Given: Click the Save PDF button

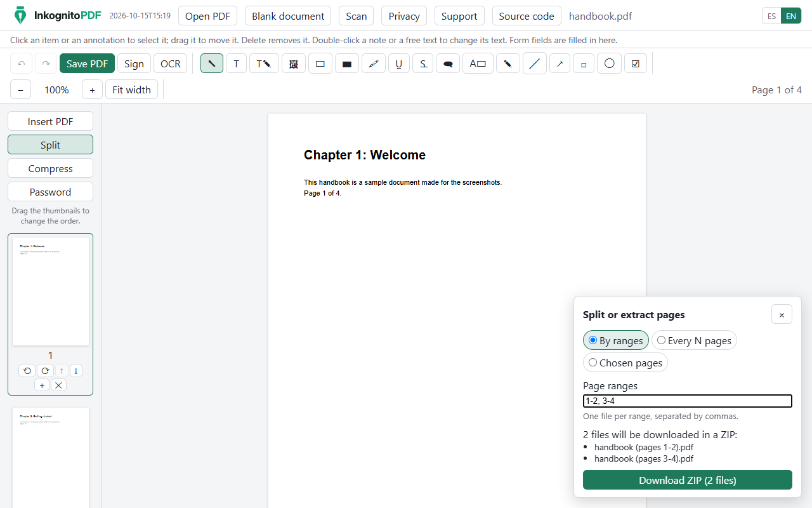Looking at the screenshot, I should click(x=87, y=63).
